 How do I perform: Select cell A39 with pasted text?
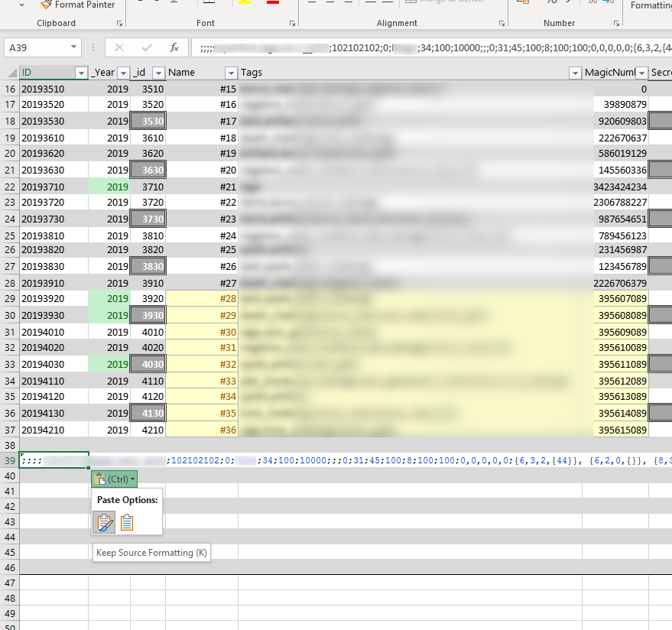(54, 461)
